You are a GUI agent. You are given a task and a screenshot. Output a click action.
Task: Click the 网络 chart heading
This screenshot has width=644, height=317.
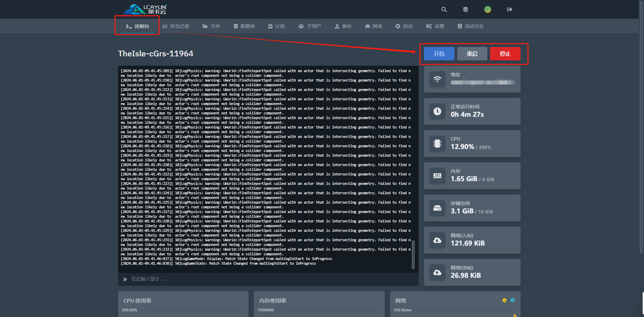coord(400,301)
